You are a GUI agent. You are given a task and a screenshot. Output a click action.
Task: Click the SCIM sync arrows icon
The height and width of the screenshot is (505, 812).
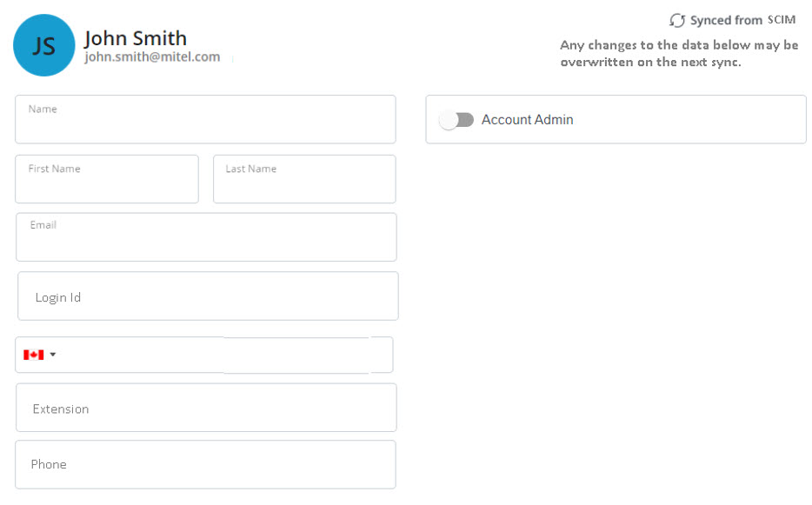pyautogui.click(x=677, y=20)
